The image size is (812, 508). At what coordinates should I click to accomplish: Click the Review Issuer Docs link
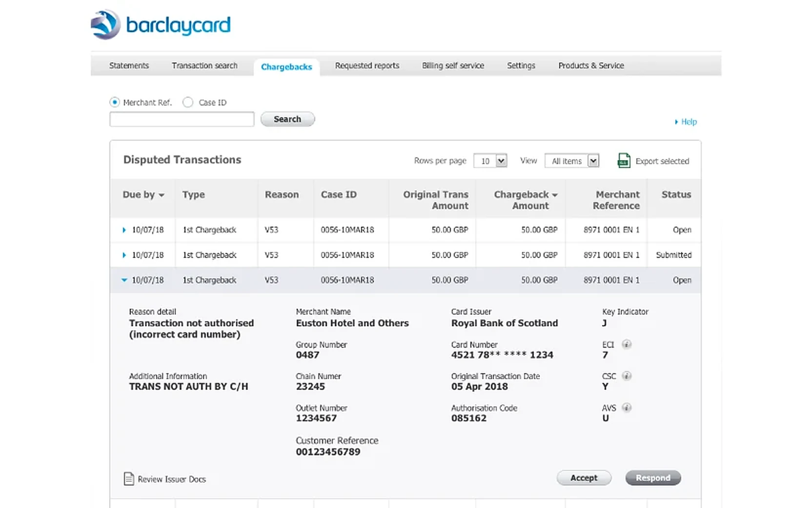click(172, 479)
